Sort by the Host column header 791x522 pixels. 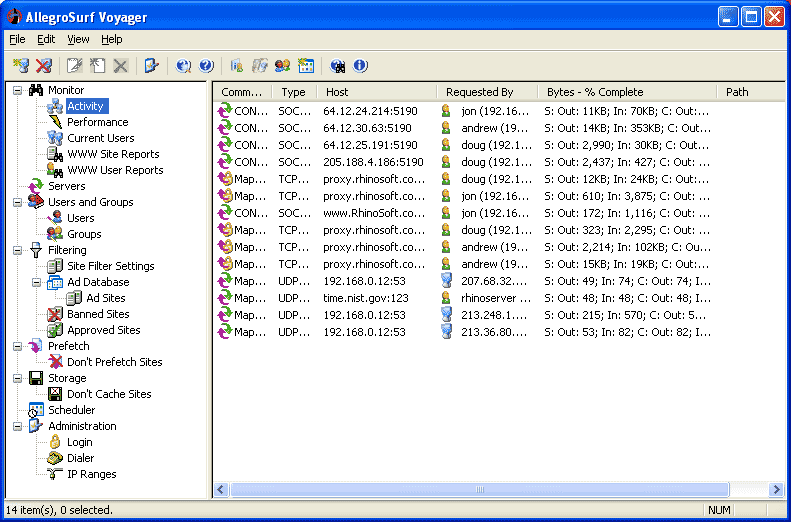pos(377,92)
